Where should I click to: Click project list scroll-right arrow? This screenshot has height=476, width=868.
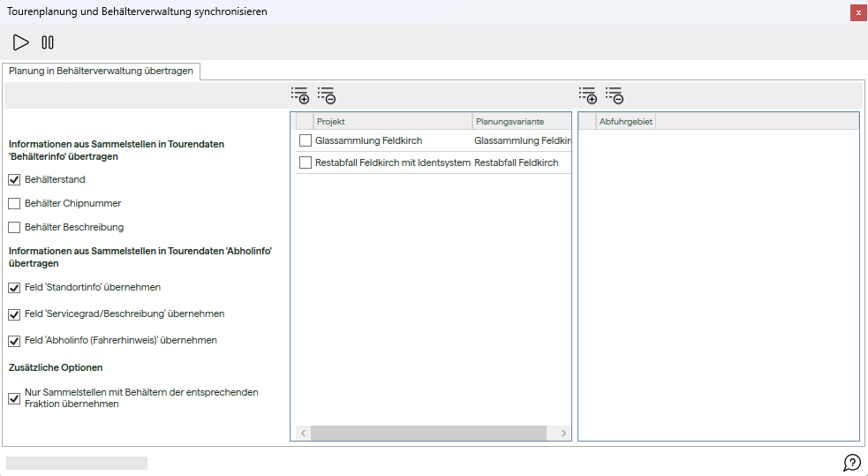pos(563,434)
